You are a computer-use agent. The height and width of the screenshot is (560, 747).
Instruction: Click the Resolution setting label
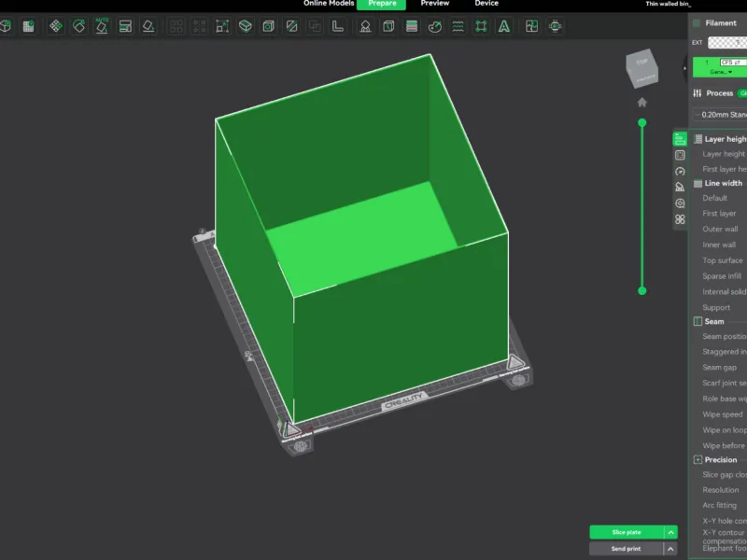pos(720,490)
